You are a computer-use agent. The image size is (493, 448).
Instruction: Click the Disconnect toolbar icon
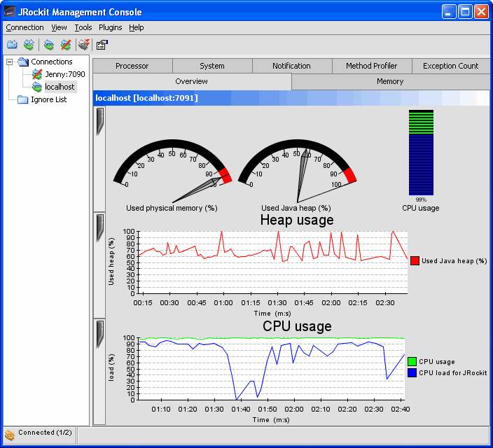(x=66, y=45)
